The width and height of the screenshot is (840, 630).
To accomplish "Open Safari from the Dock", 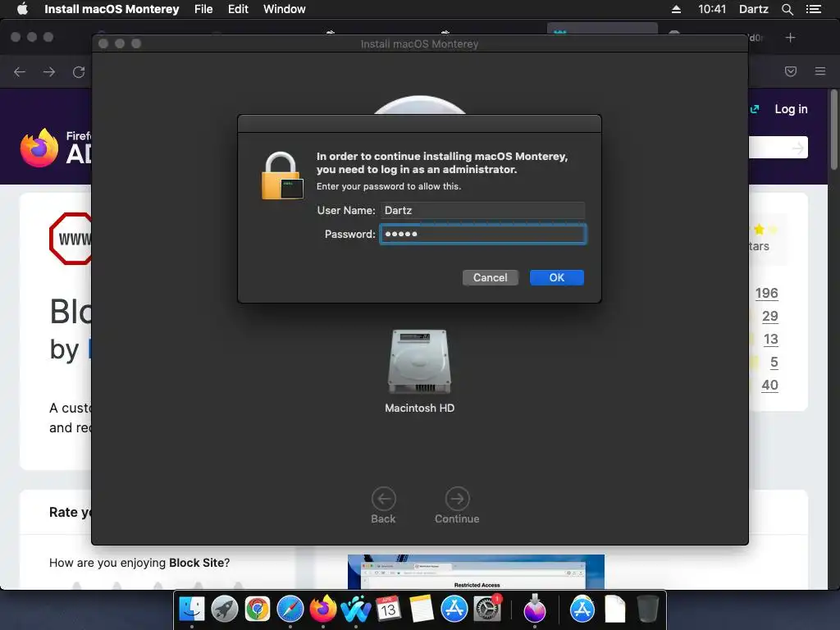I will pyautogui.click(x=290, y=609).
